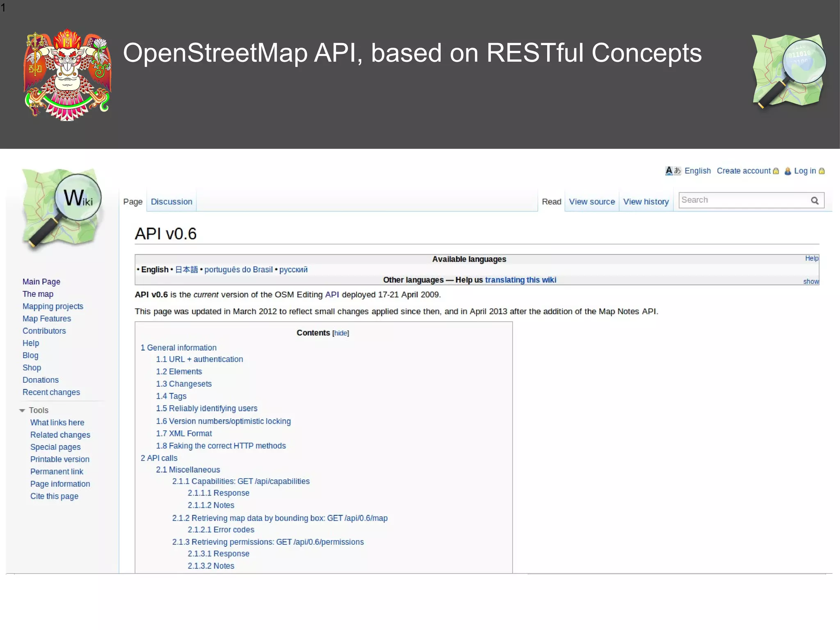This screenshot has width=840, height=630.
Task: Open The map sidebar link
Action: (38, 294)
